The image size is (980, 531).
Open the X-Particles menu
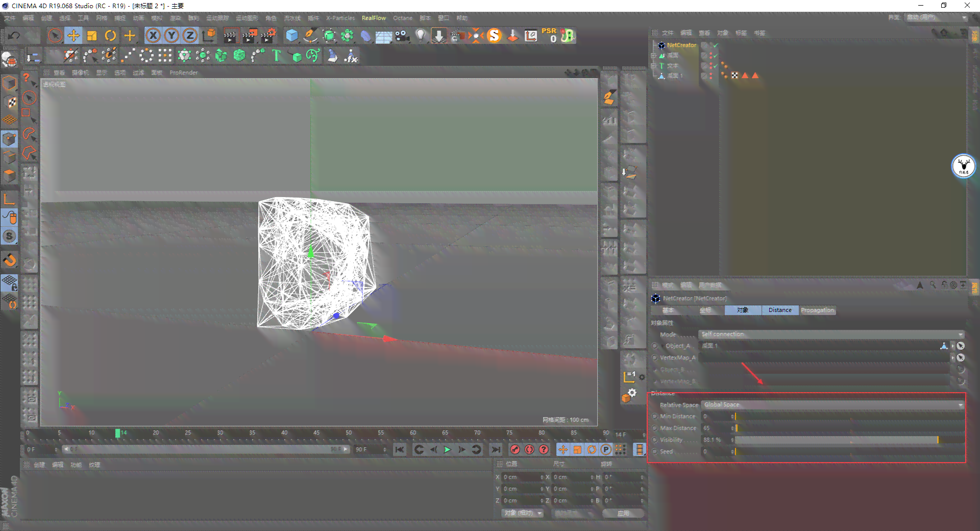pos(340,18)
